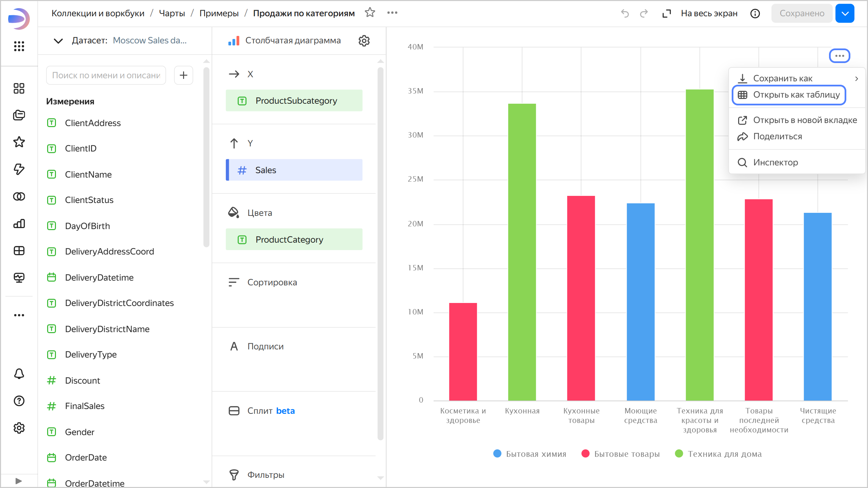
Task: Click the notifications bell icon
Action: coord(19,374)
